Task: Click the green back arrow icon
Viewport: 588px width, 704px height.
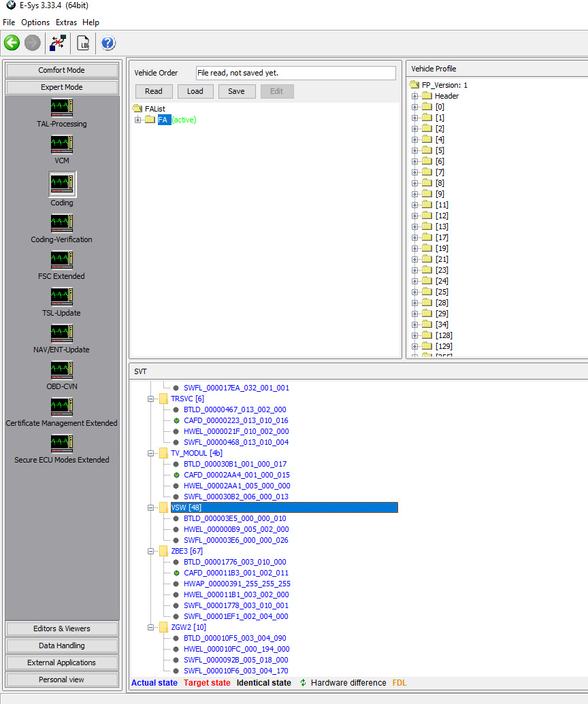Action: point(12,43)
